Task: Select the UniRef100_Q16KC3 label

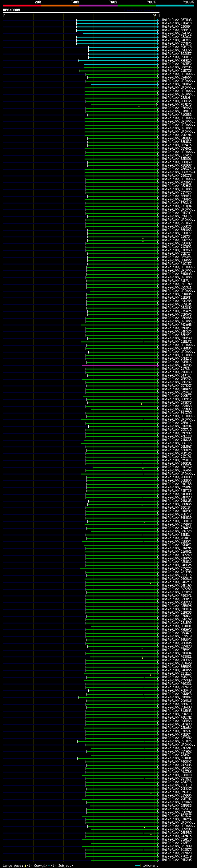Action: [x=177, y=372]
